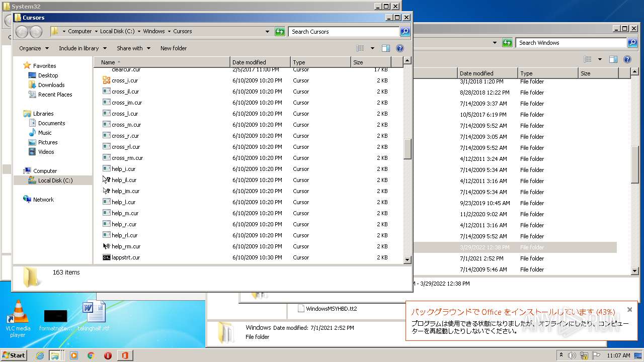Viewport: 644px width, 362px height.
Task: Select Videos library
Action: tap(46, 152)
